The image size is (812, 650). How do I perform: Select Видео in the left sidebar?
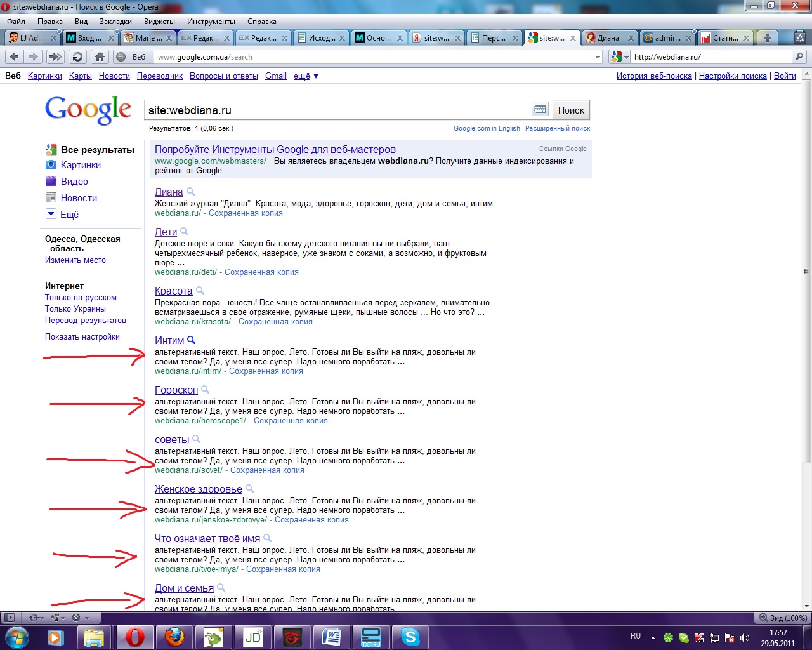tap(74, 182)
